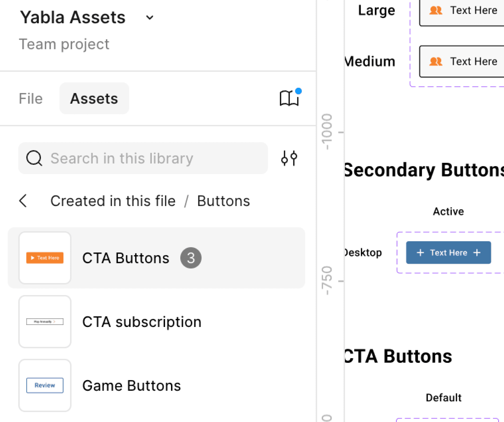The height and width of the screenshot is (422, 504).
Task: Select the Game Buttons Review thumbnail
Action: click(45, 385)
